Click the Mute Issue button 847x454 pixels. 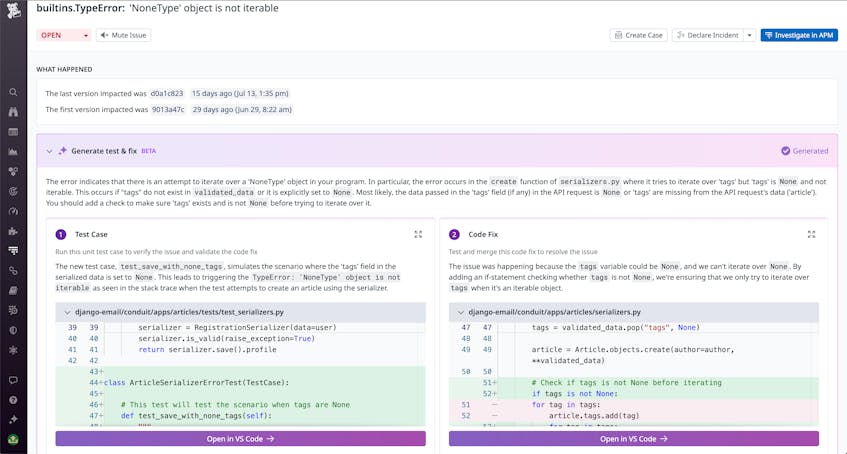[x=124, y=35]
